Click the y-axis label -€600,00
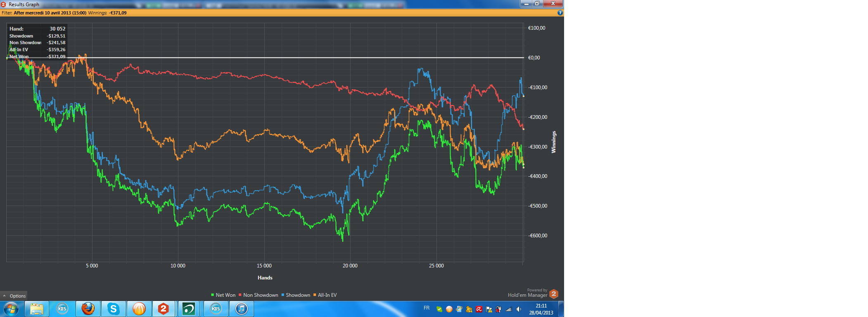 pos(538,236)
